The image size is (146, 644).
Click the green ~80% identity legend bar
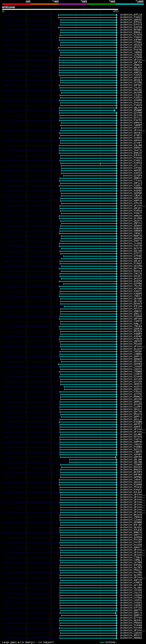tap(101, 4)
